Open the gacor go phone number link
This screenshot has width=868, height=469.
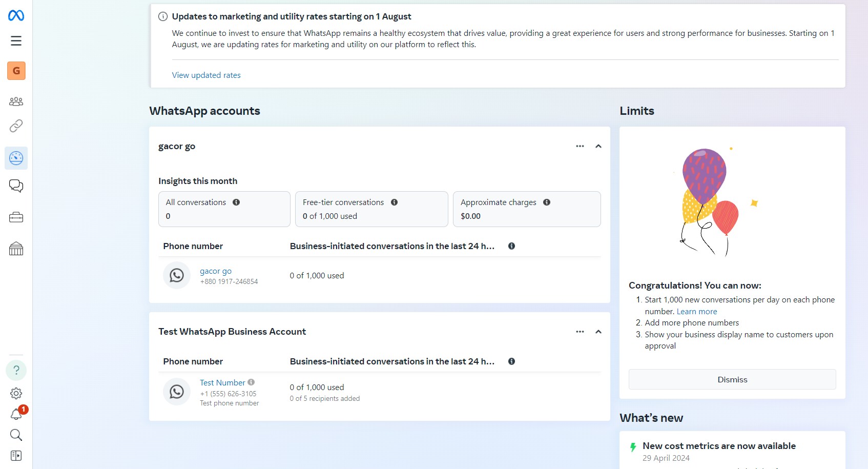click(216, 271)
